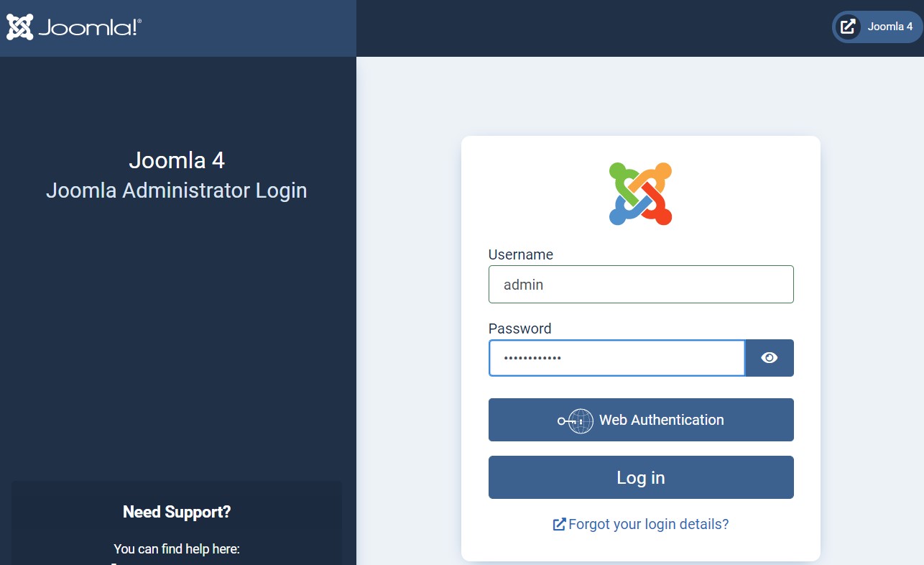This screenshot has height=565, width=924.
Task: Click the colorful Joomla logo above the form
Action: (x=640, y=193)
